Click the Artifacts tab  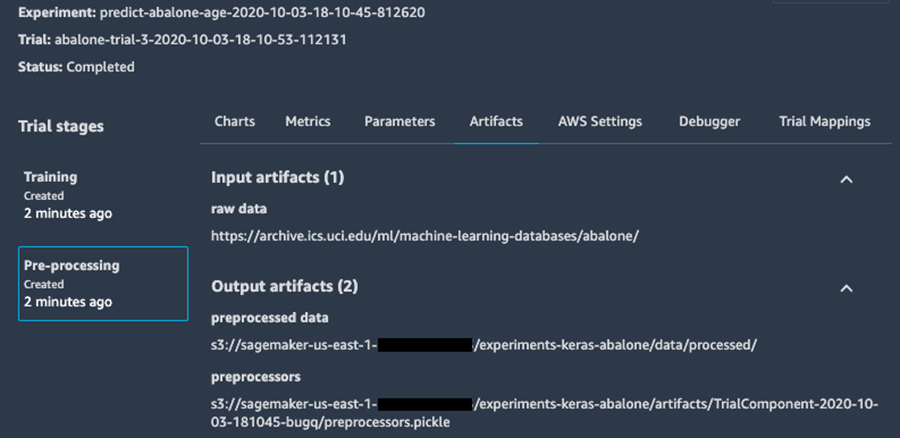(496, 122)
